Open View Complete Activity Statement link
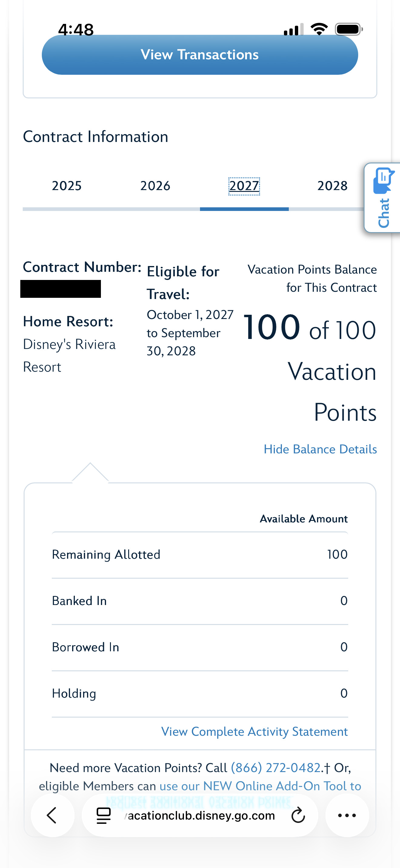Viewport: 400px width, 868px height. [255, 732]
